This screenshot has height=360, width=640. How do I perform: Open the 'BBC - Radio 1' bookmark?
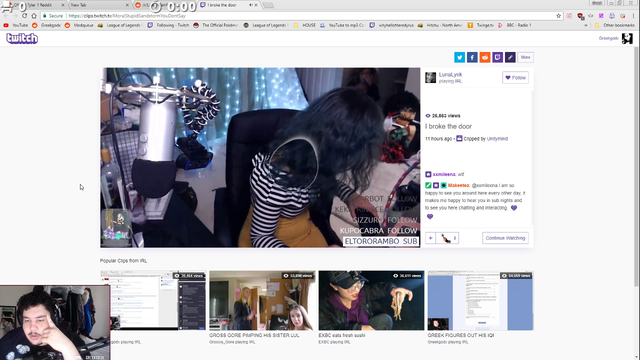[x=514, y=25]
